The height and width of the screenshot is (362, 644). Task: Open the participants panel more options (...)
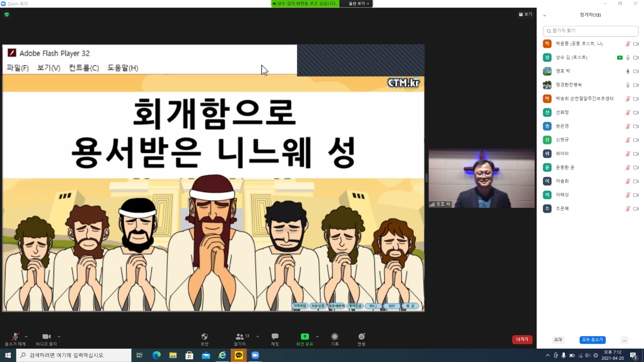click(x=624, y=340)
